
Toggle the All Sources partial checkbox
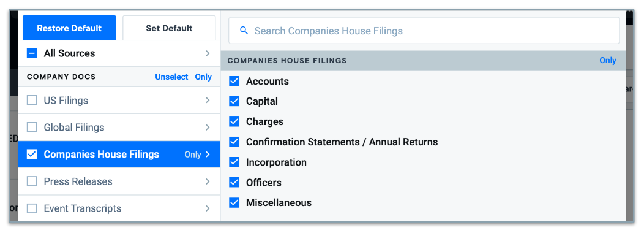(x=32, y=53)
